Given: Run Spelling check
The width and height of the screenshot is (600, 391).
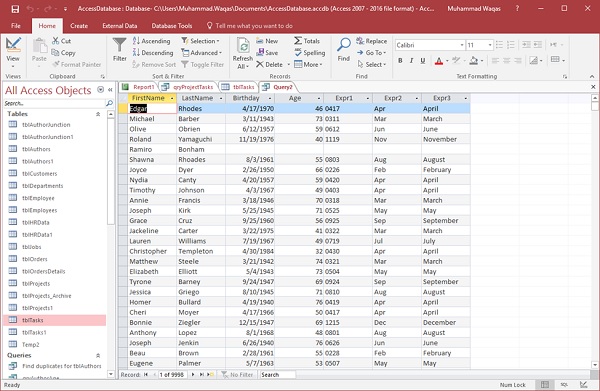Looking at the screenshot, I should 310,53.
